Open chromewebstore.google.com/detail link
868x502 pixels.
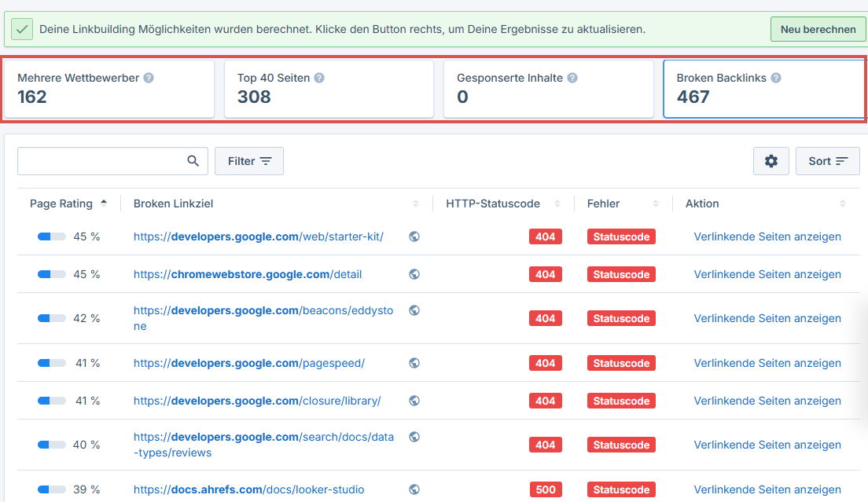pos(248,274)
